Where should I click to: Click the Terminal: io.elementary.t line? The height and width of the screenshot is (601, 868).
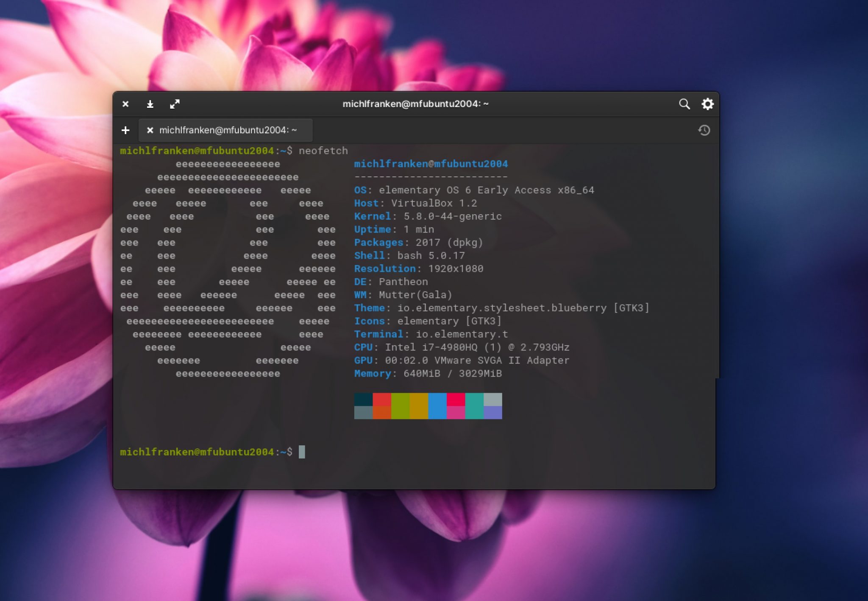point(431,334)
